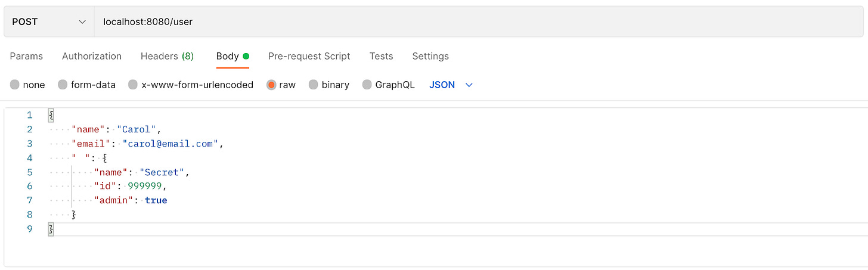The image size is (868, 270).
Task: Open the Pre-request Script tab
Action: pyautogui.click(x=309, y=56)
